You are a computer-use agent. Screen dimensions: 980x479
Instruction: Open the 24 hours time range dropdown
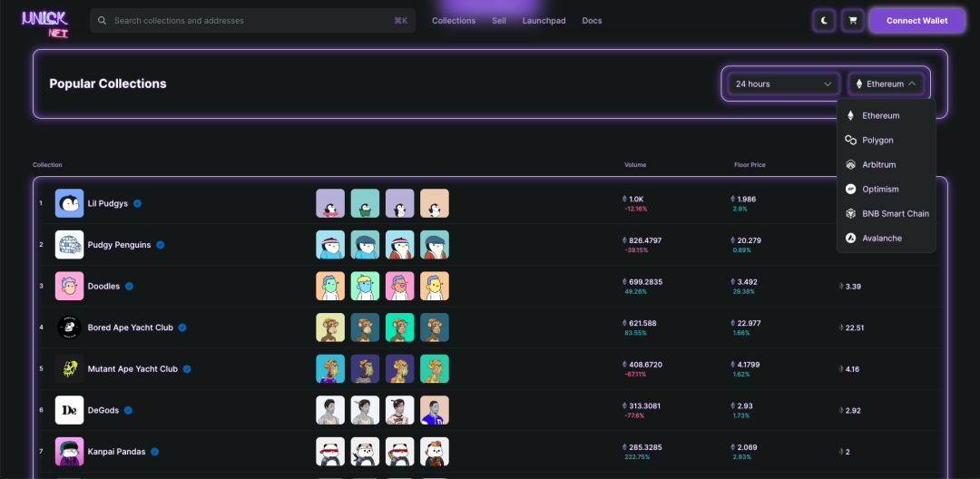[x=784, y=83]
